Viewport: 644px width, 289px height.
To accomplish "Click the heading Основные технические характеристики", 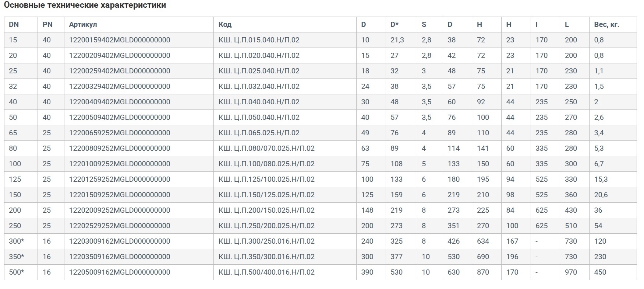I will (85, 5).
